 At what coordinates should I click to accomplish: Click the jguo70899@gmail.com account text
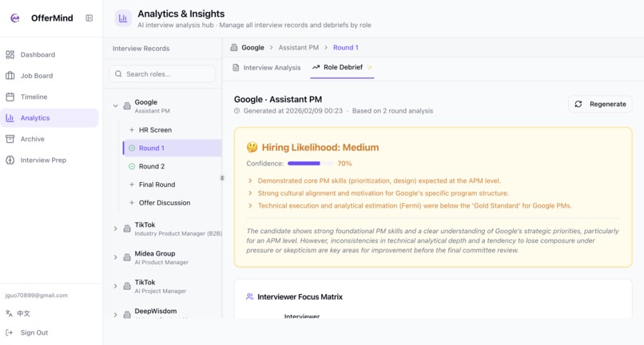pyautogui.click(x=37, y=295)
